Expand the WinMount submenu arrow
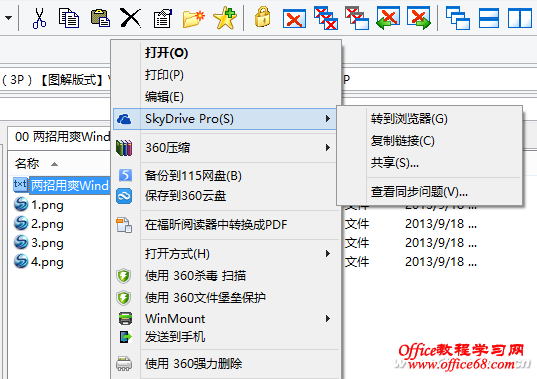This screenshot has width=537, height=379. (x=328, y=318)
